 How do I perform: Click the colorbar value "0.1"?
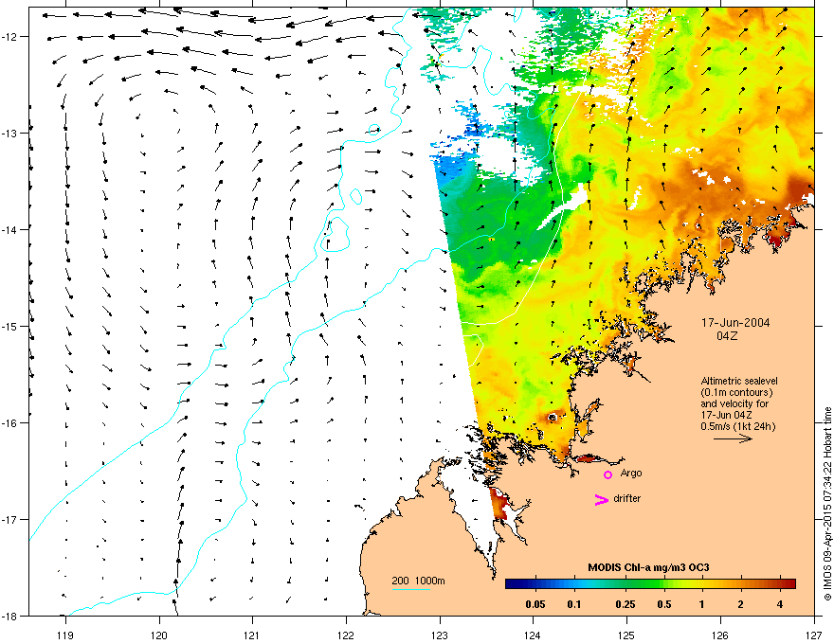[574, 604]
